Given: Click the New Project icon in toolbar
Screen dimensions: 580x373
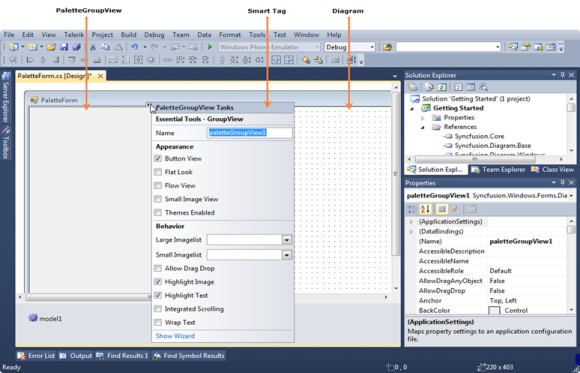Looking at the screenshot, I should [14, 47].
